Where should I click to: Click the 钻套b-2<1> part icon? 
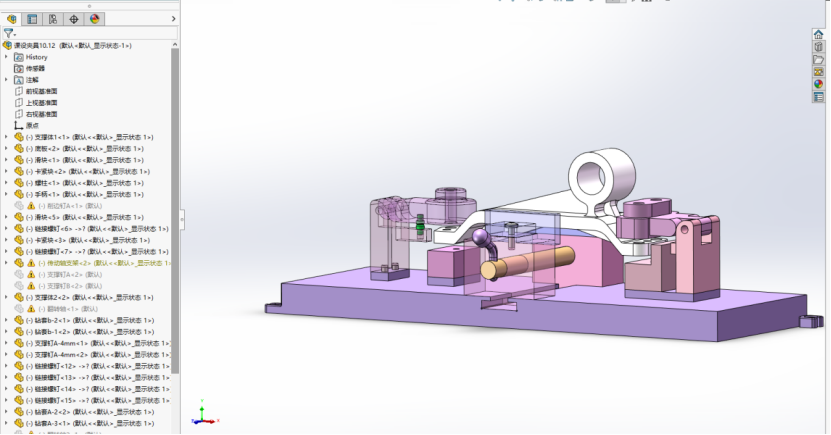(x=19, y=321)
